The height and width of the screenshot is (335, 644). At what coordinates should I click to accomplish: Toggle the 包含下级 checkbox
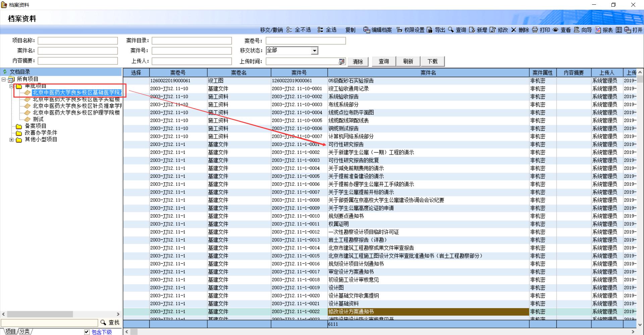(x=87, y=332)
